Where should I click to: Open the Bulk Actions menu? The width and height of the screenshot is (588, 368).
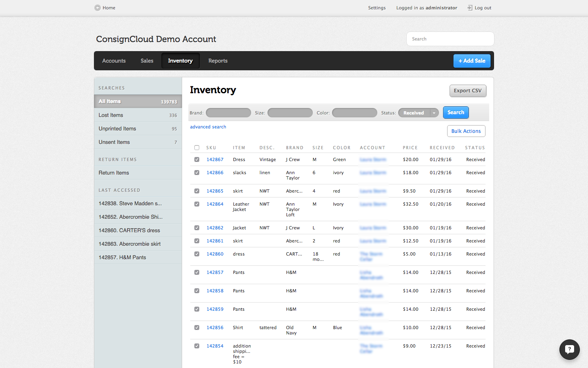pyautogui.click(x=466, y=131)
